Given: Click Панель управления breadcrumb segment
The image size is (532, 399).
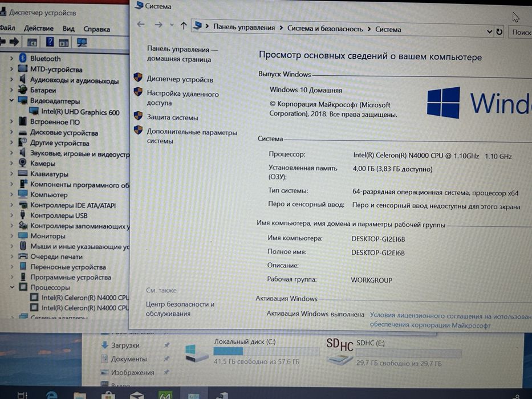Looking at the screenshot, I should (244, 27).
